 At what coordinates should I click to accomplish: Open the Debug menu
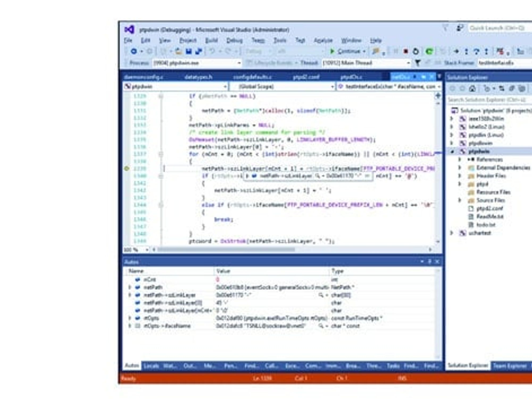coord(234,40)
